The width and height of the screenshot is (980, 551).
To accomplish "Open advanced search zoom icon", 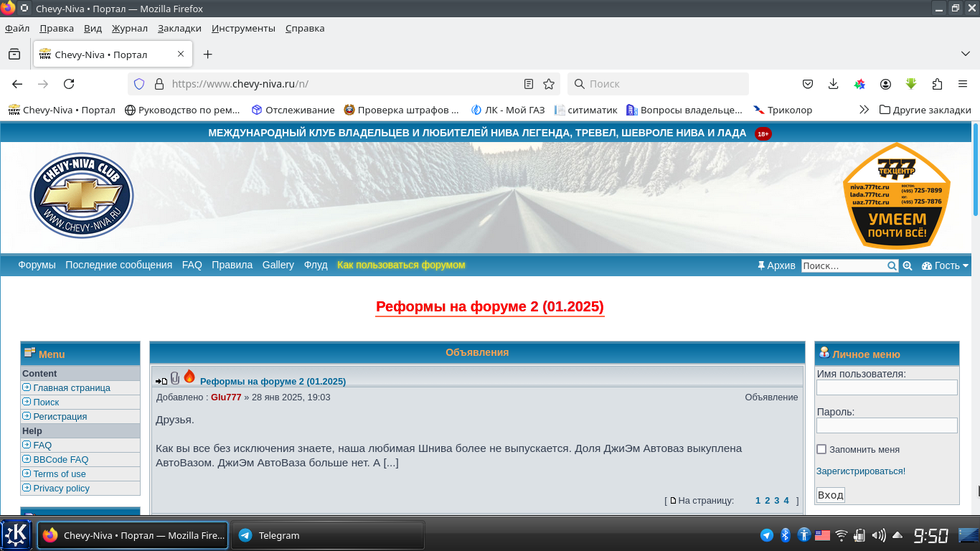I will [908, 265].
